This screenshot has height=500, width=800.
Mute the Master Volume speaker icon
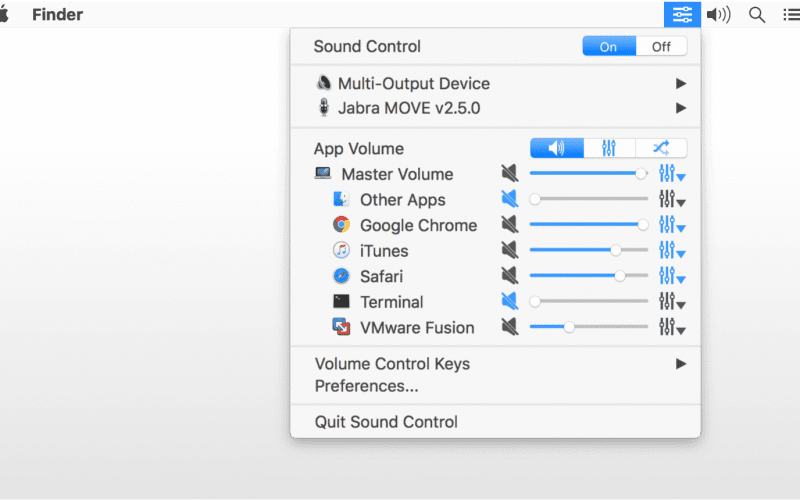click(x=509, y=173)
